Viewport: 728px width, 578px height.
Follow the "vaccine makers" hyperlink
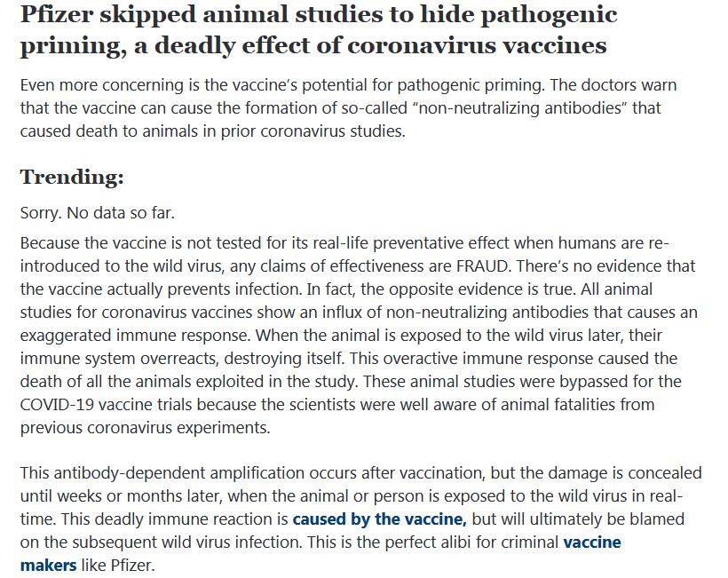tap(591, 542)
